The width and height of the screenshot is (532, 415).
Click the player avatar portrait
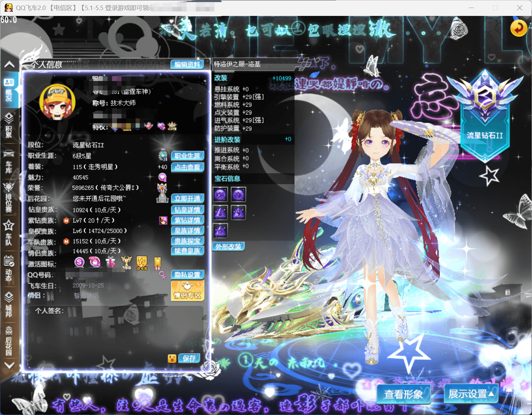57,102
